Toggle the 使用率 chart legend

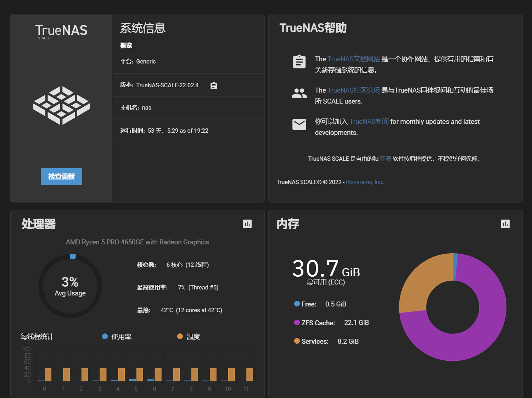pos(117,336)
